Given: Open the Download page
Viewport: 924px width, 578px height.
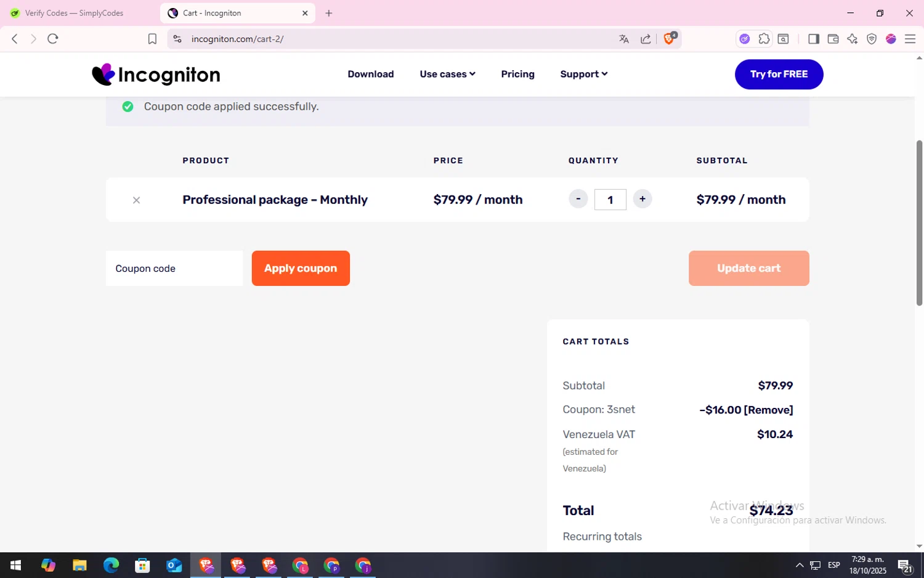Looking at the screenshot, I should tap(371, 74).
